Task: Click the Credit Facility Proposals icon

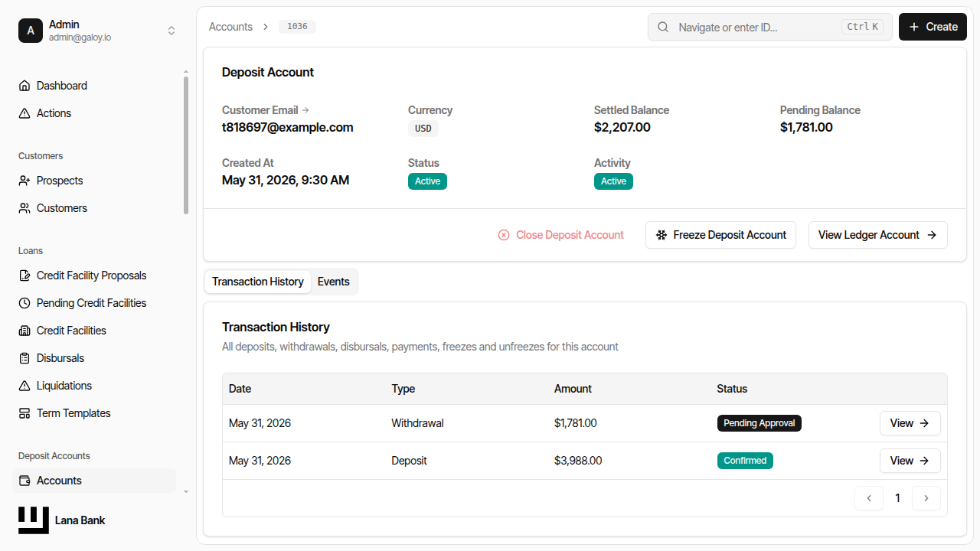Action: click(24, 275)
